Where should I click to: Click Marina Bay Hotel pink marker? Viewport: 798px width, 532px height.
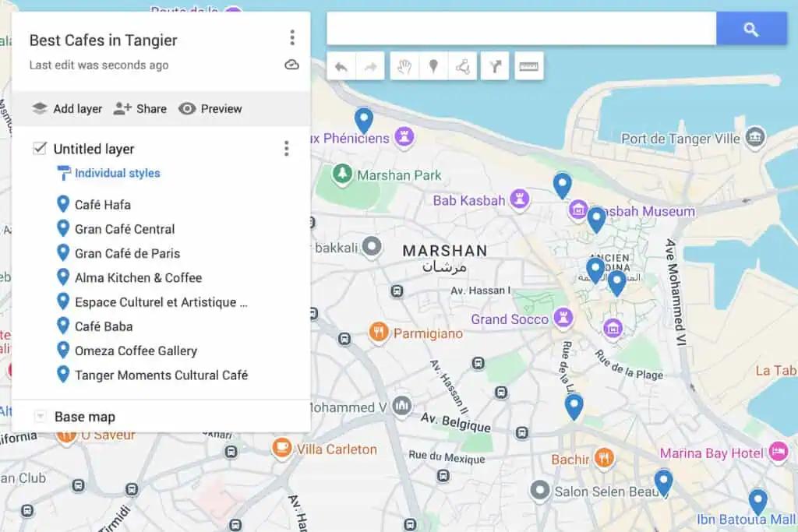pyautogui.click(x=779, y=452)
